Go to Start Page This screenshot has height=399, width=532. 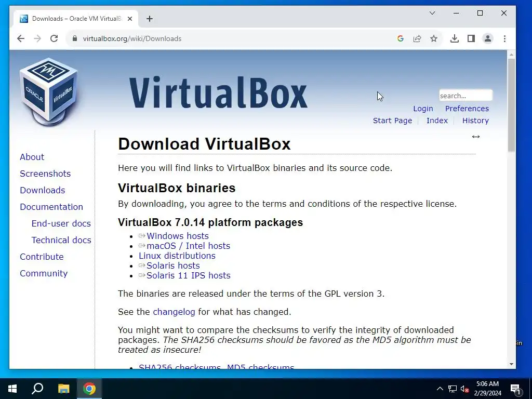393,121
